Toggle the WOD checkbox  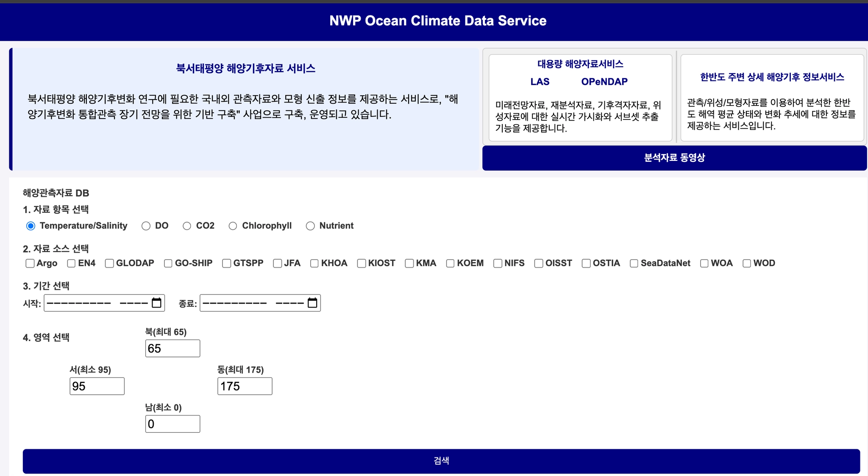[x=747, y=263]
